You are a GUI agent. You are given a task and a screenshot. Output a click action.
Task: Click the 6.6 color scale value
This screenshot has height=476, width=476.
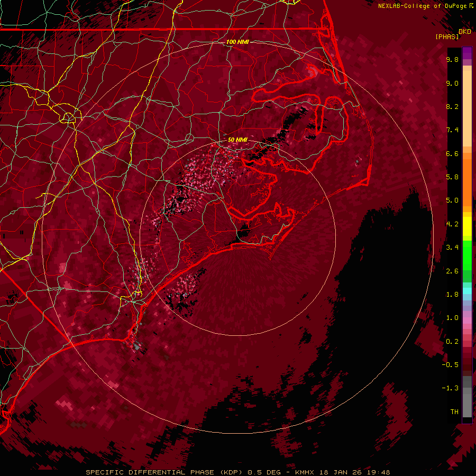(x=452, y=153)
